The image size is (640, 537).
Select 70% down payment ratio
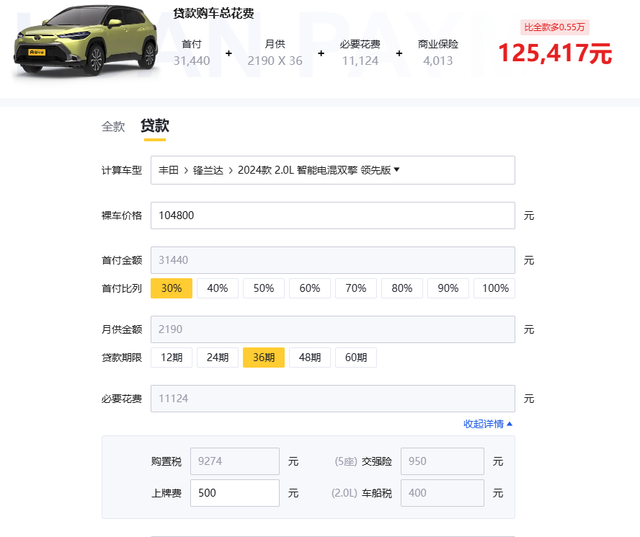(x=356, y=288)
